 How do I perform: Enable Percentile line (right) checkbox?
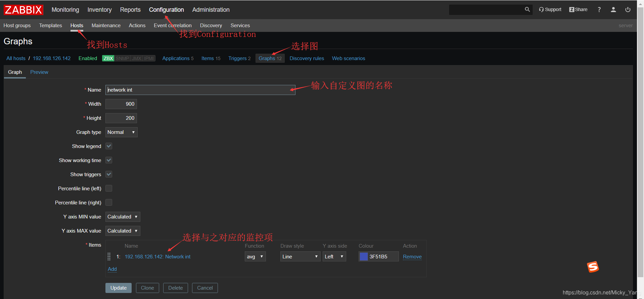(109, 202)
